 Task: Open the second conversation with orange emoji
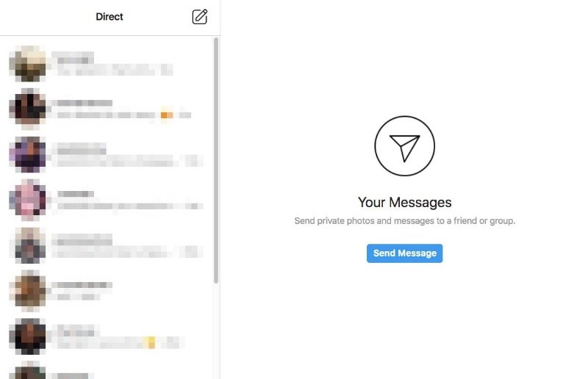click(x=107, y=109)
